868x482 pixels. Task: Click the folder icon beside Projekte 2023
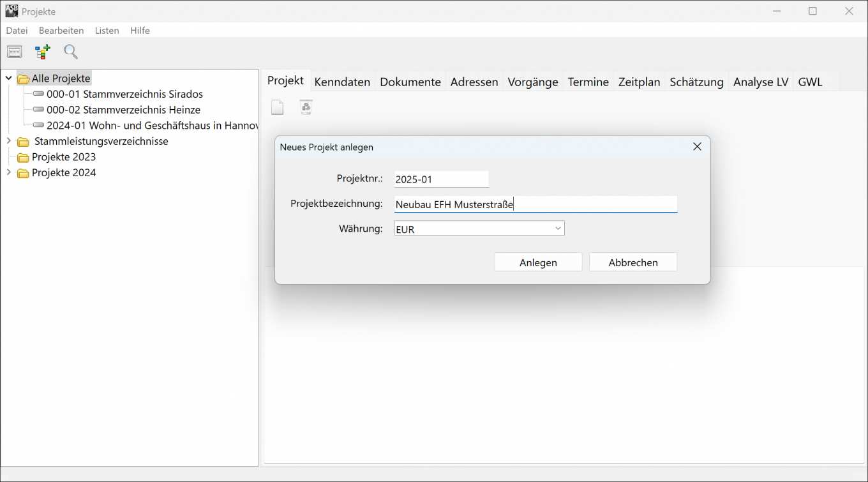point(23,158)
